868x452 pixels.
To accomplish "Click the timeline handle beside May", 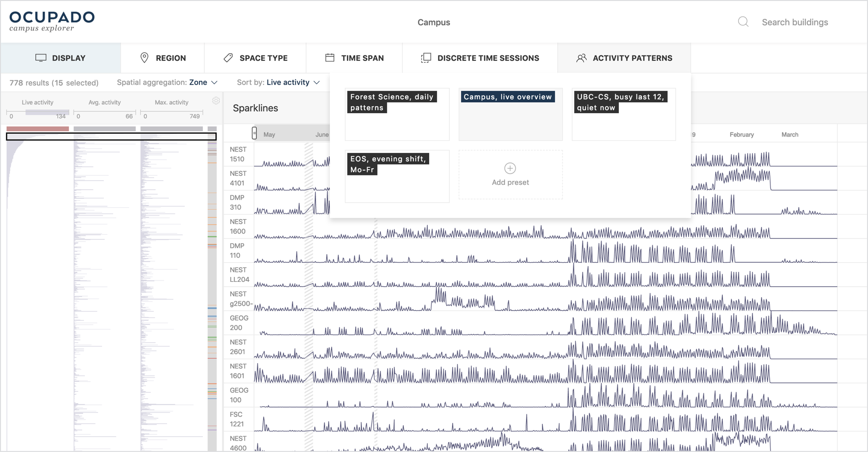I will tap(254, 133).
